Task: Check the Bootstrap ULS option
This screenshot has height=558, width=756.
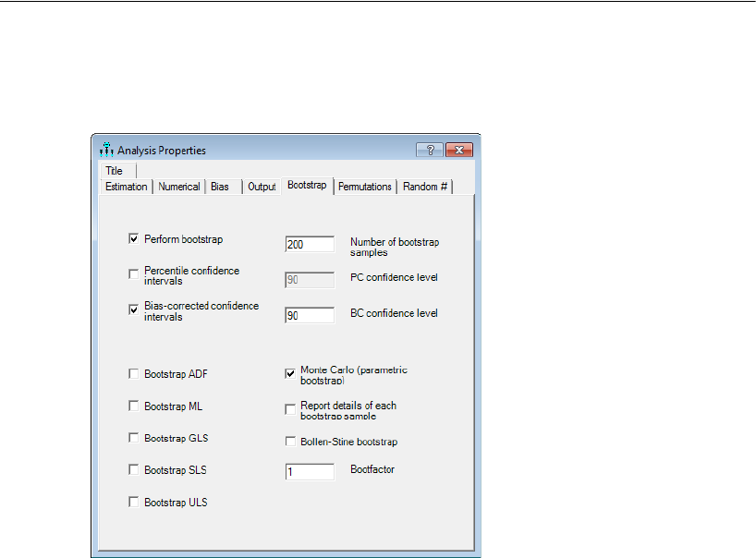Action: pos(134,502)
